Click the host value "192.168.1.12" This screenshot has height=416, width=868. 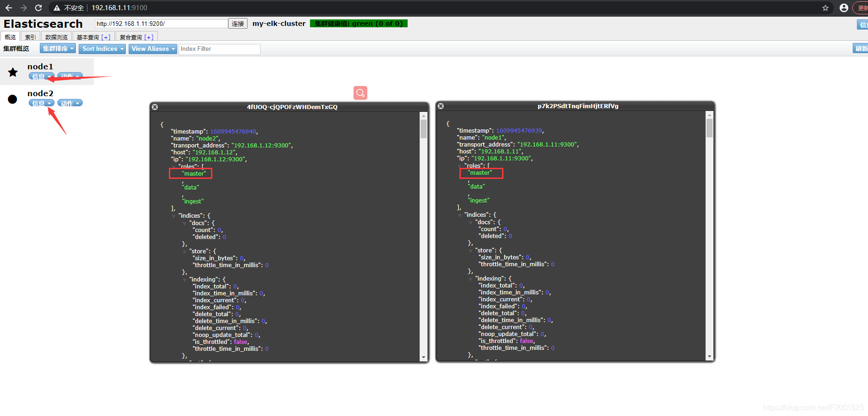point(214,153)
